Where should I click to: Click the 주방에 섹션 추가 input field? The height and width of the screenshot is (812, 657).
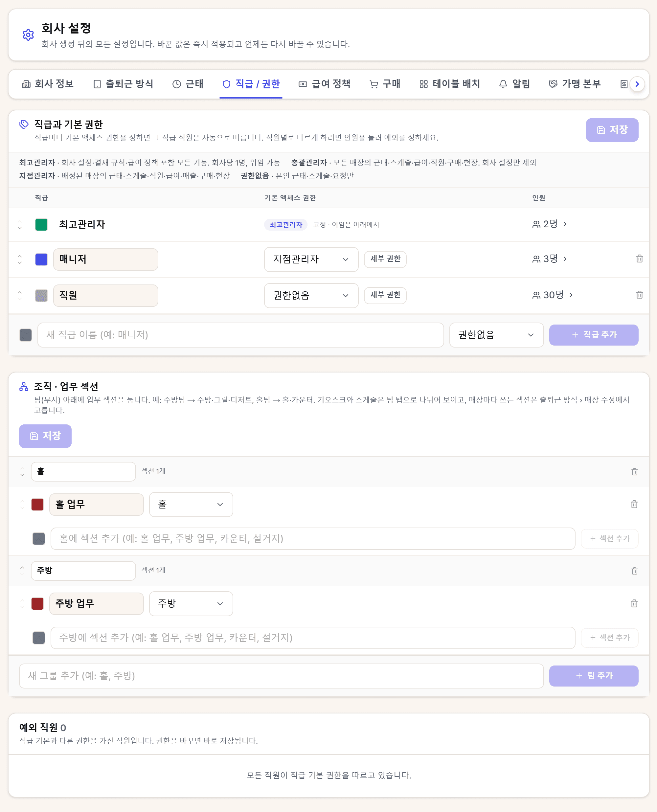coord(313,638)
